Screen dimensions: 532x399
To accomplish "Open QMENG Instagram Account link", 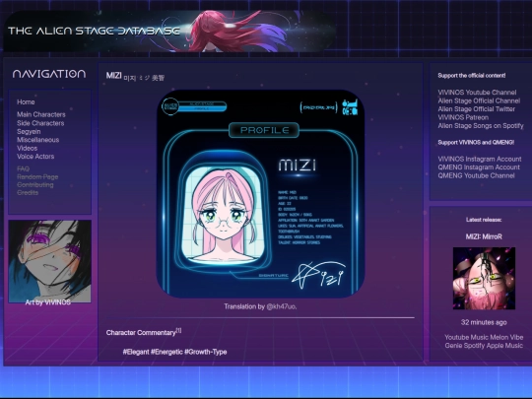I will coord(479,167).
